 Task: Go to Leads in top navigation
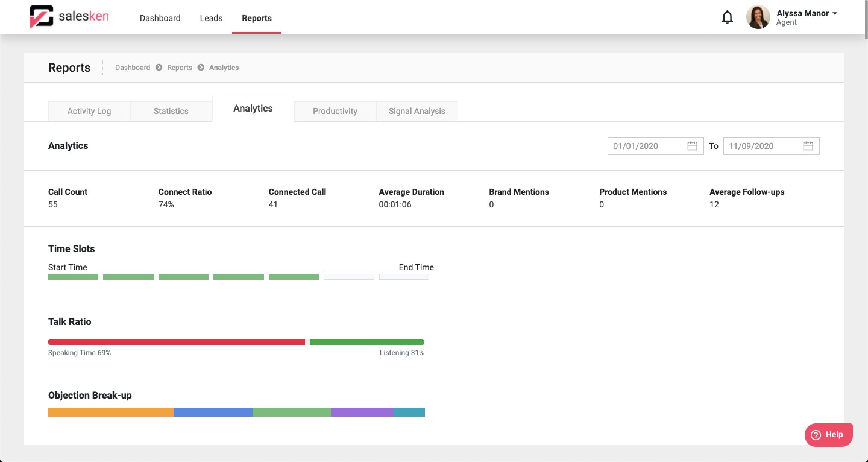[211, 18]
